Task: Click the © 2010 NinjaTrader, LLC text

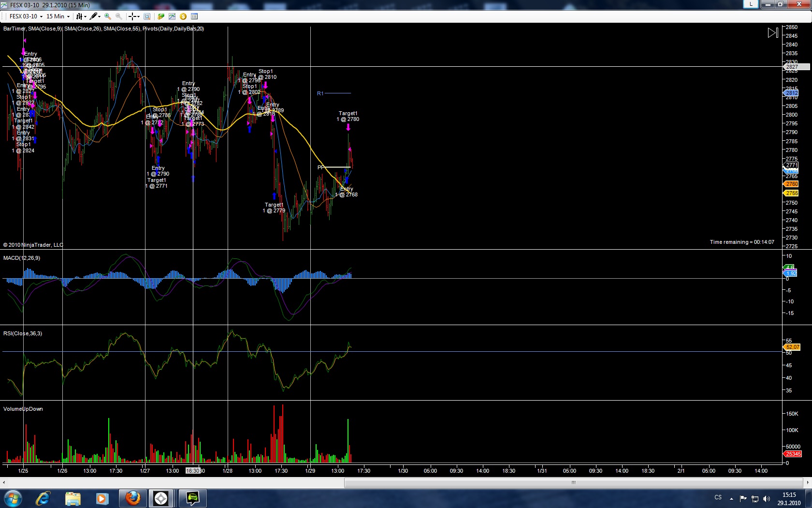Action: (33, 245)
